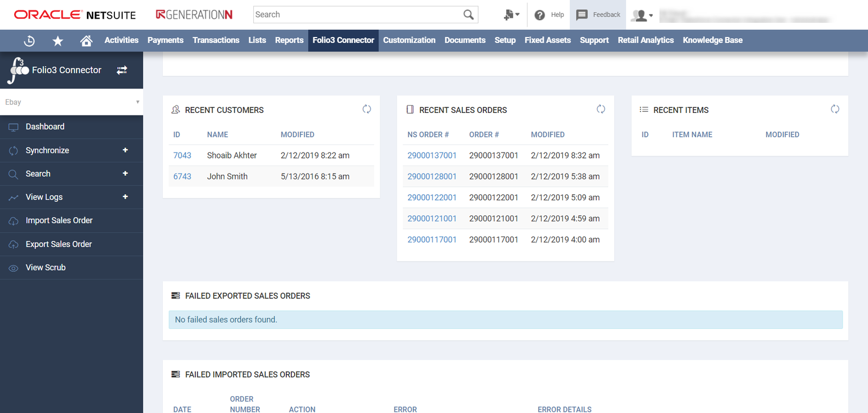The width and height of the screenshot is (868, 413).
Task: Click the Failed Exported Sales Orders icon
Action: click(x=176, y=296)
